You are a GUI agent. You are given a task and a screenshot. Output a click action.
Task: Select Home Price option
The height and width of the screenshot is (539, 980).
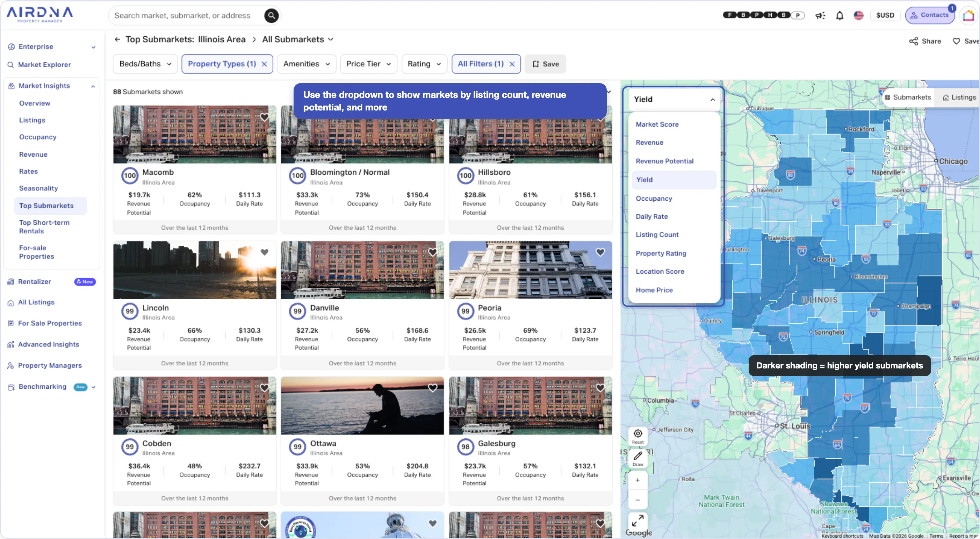(654, 290)
